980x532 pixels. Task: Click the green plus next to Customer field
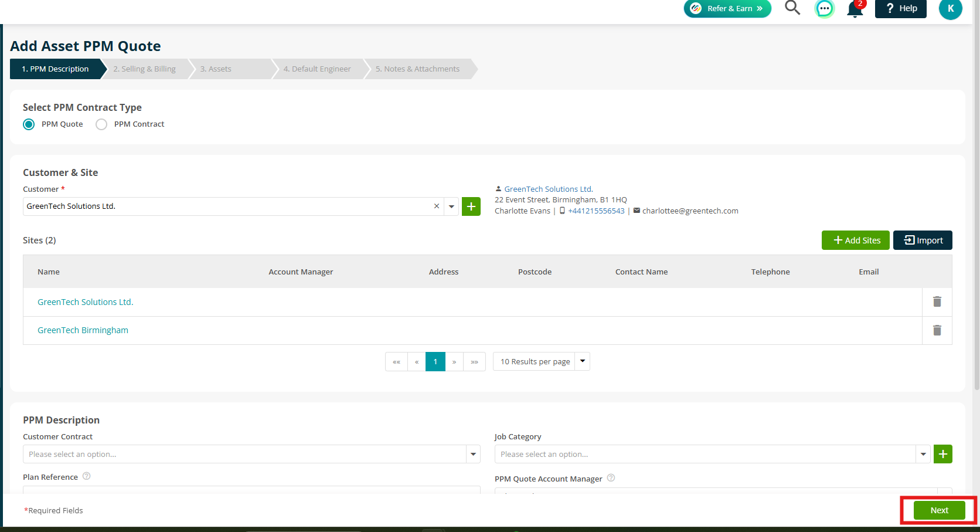pyautogui.click(x=471, y=206)
